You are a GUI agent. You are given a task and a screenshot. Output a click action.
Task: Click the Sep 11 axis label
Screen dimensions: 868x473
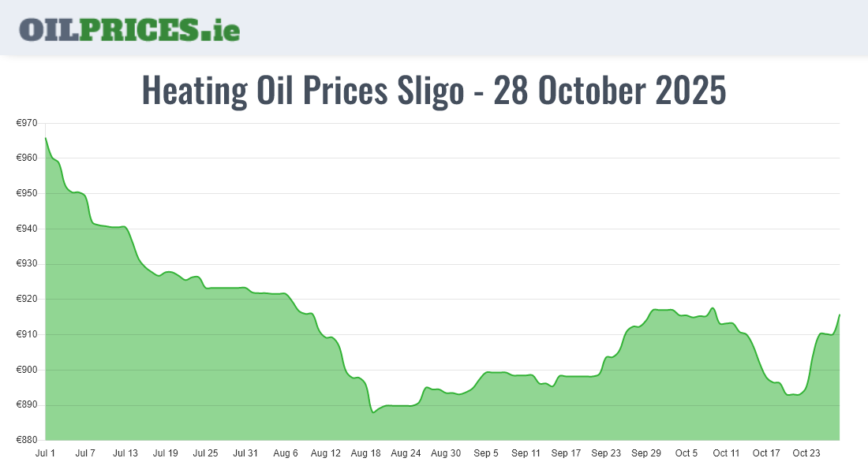pyautogui.click(x=526, y=453)
